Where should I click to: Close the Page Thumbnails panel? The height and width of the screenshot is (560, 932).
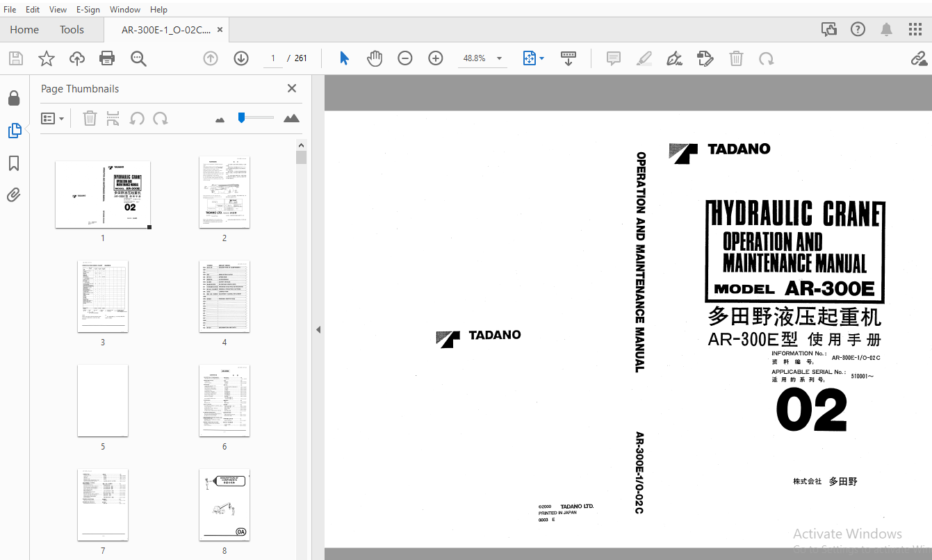click(x=292, y=88)
